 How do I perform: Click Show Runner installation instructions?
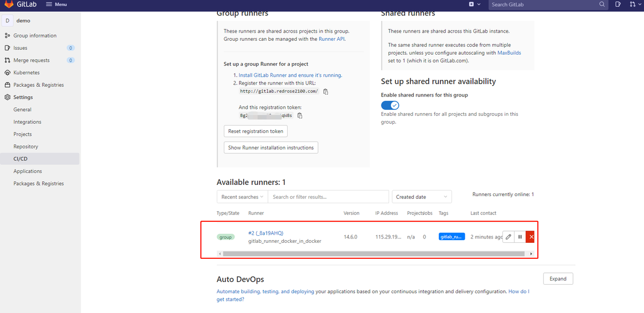[x=271, y=147]
